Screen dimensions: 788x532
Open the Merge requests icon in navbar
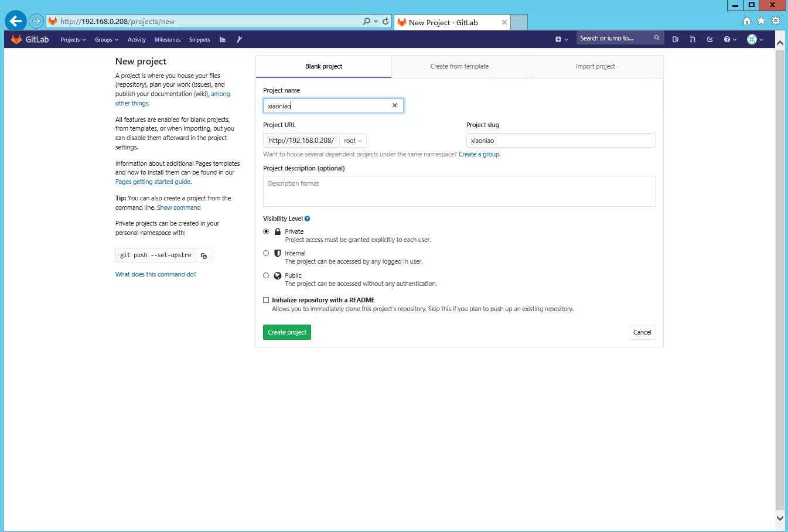(693, 39)
